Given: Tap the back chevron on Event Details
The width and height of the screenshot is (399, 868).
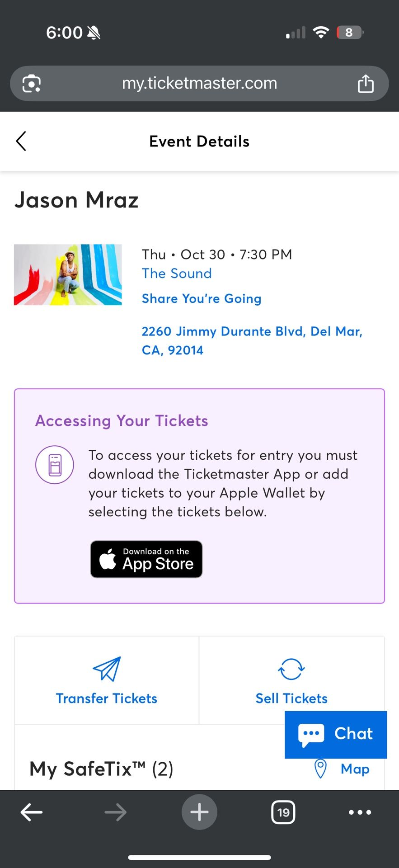Looking at the screenshot, I should click(21, 141).
